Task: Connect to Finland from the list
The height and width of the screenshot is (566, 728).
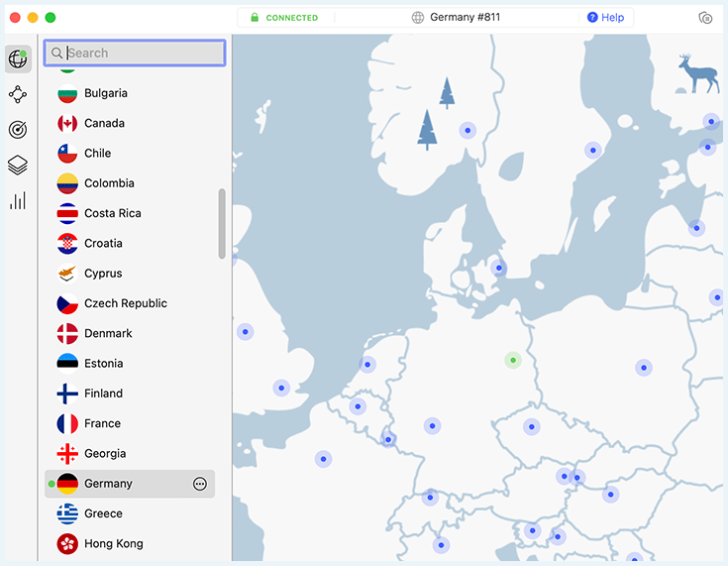Action: coord(130,394)
